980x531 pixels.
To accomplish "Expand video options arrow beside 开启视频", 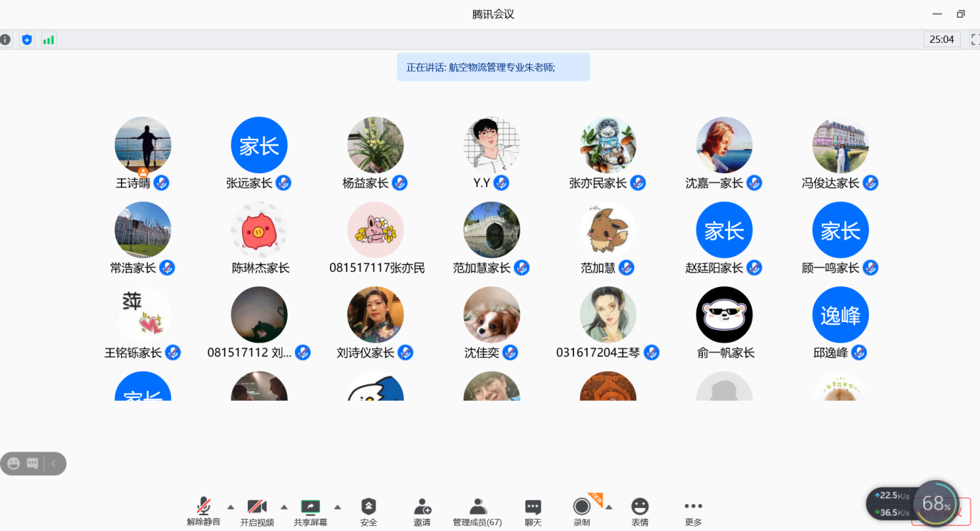I will [284, 507].
